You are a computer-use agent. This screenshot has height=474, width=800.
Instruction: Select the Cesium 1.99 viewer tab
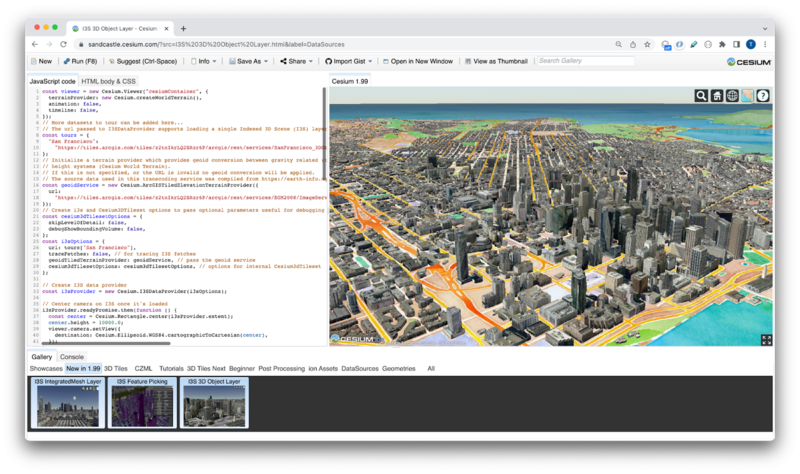click(x=349, y=81)
